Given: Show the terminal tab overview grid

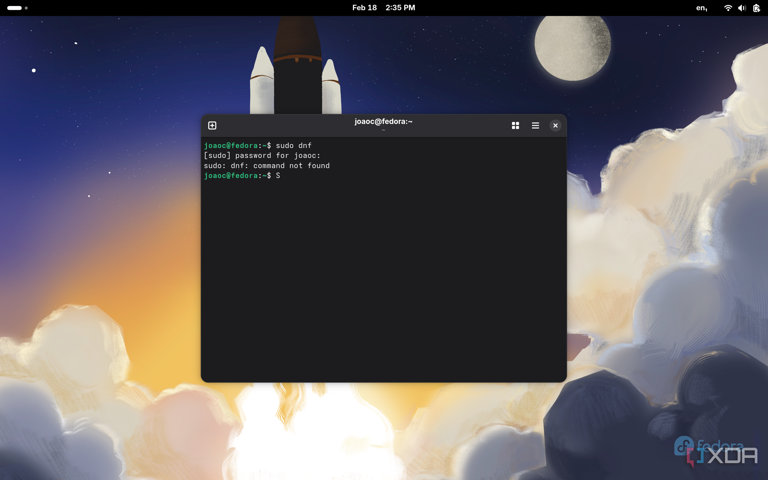Looking at the screenshot, I should click(515, 125).
